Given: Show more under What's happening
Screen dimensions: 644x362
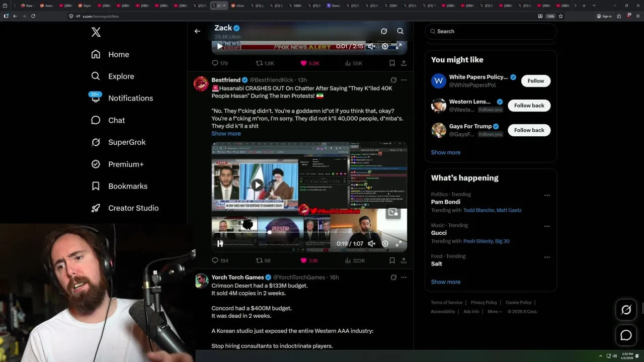Looking at the screenshot, I should 445,282.
